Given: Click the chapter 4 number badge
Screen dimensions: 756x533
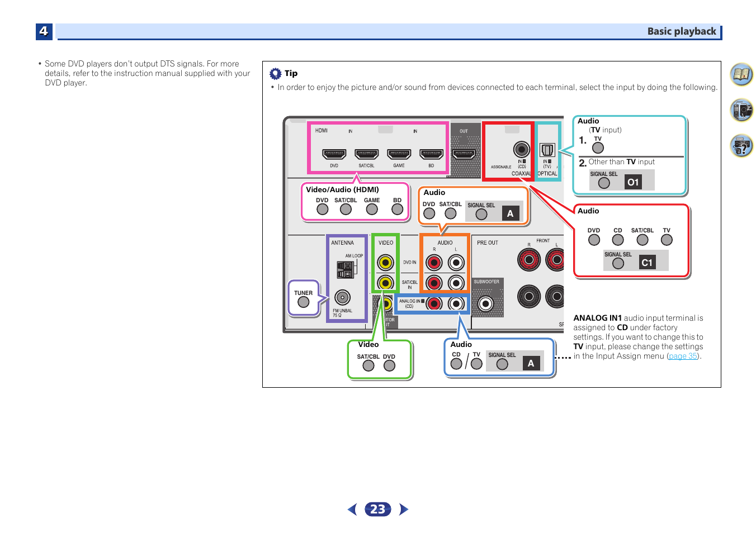Looking at the screenshot, I should pyautogui.click(x=44, y=31).
